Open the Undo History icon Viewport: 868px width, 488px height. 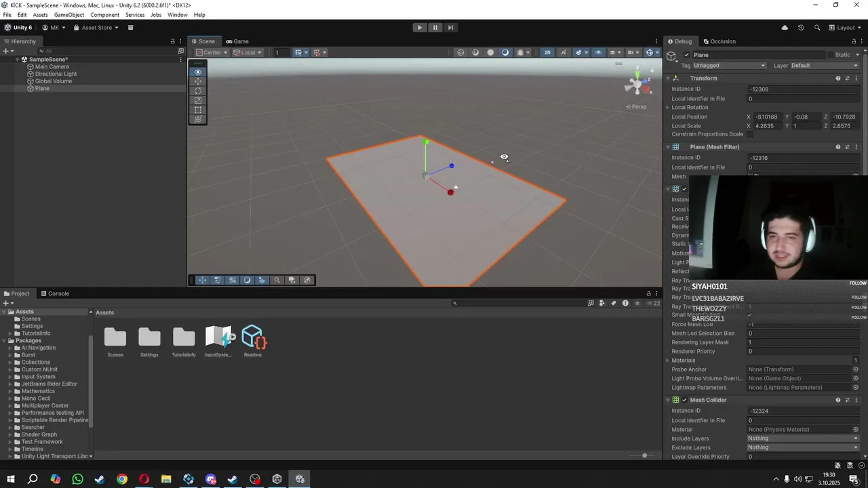tap(801, 28)
